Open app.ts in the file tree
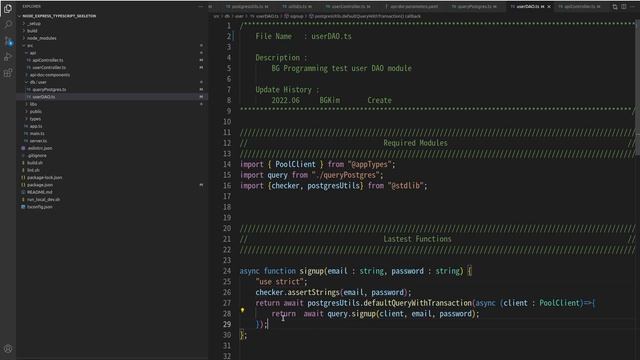This screenshot has width=640, height=360. pos(36,126)
